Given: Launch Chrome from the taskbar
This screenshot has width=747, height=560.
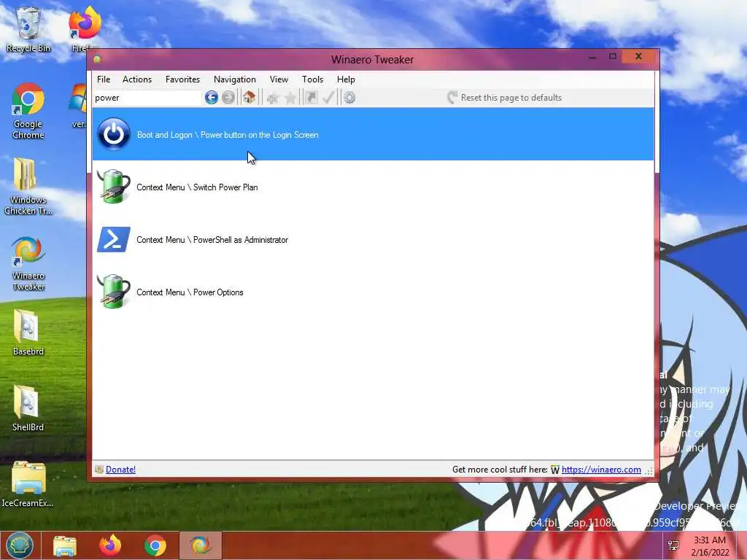Looking at the screenshot, I should tap(155, 545).
